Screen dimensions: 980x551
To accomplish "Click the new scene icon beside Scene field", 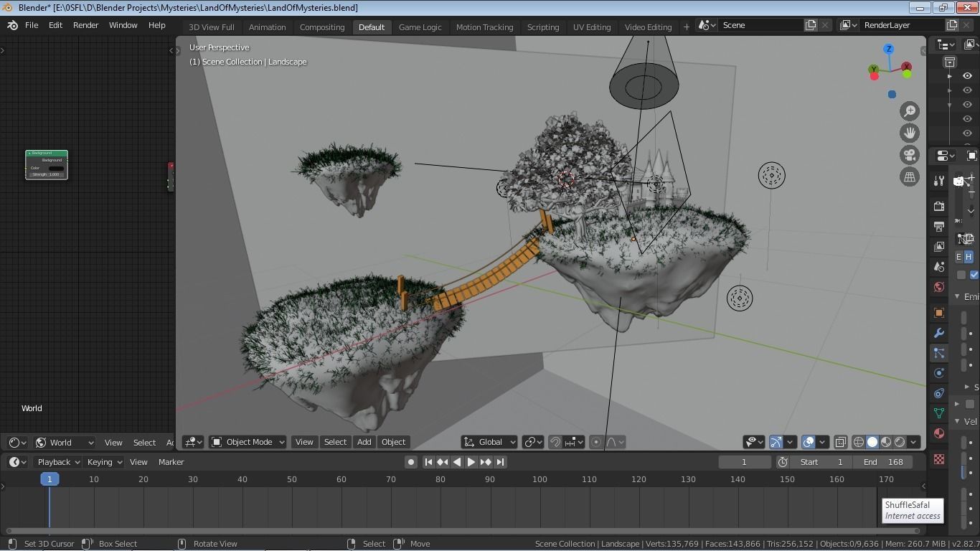I will click(x=811, y=25).
